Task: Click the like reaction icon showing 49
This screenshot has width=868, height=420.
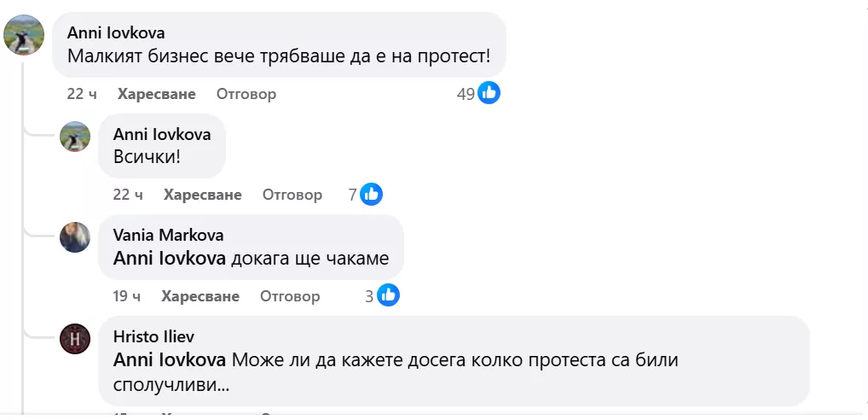Action: 489,93
